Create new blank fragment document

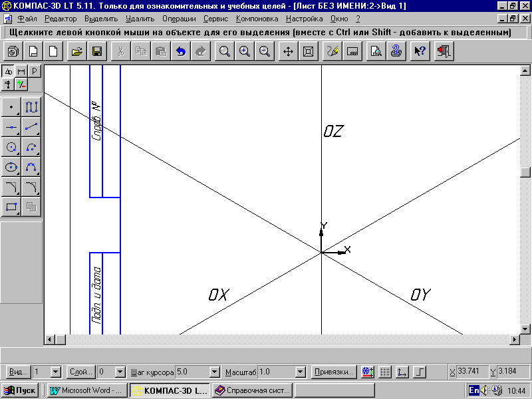click(53, 51)
